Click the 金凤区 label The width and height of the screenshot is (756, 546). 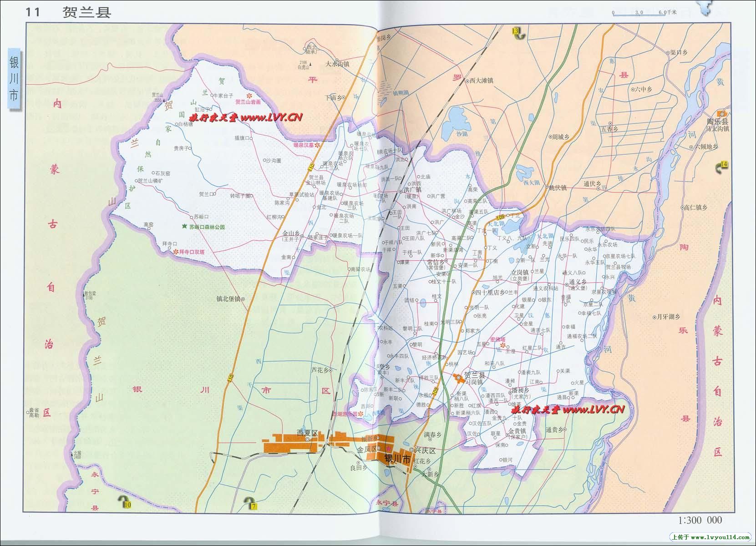coord(367,450)
